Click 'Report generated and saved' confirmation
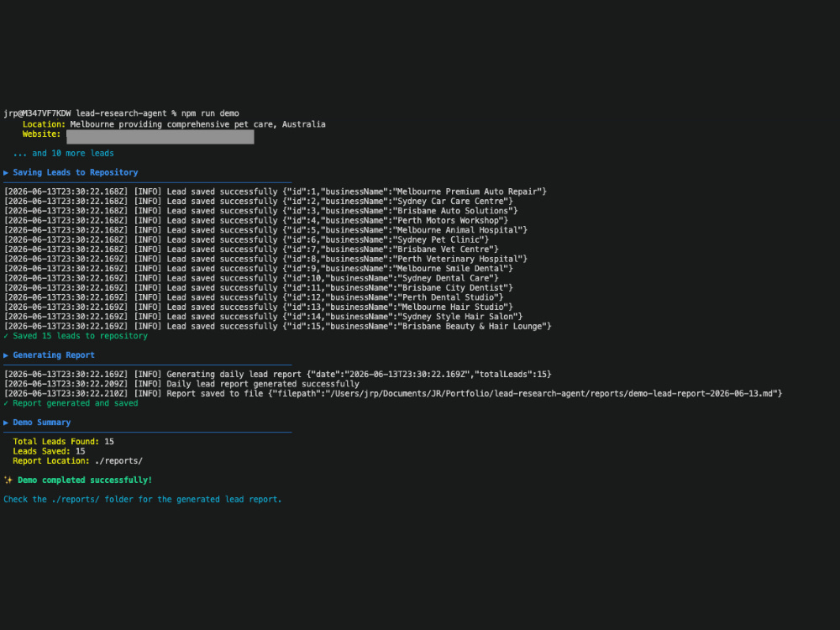Image resolution: width=840 pixels, height=630 pixels. point(71,403)
